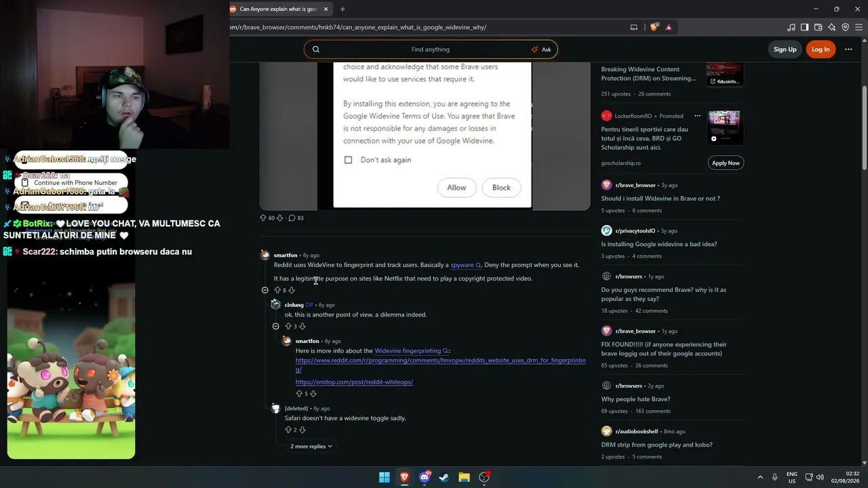868x488 pixels.
Task: Select the 'Can Anyone explain what is goo' tab
Action: tap(278, 9)
